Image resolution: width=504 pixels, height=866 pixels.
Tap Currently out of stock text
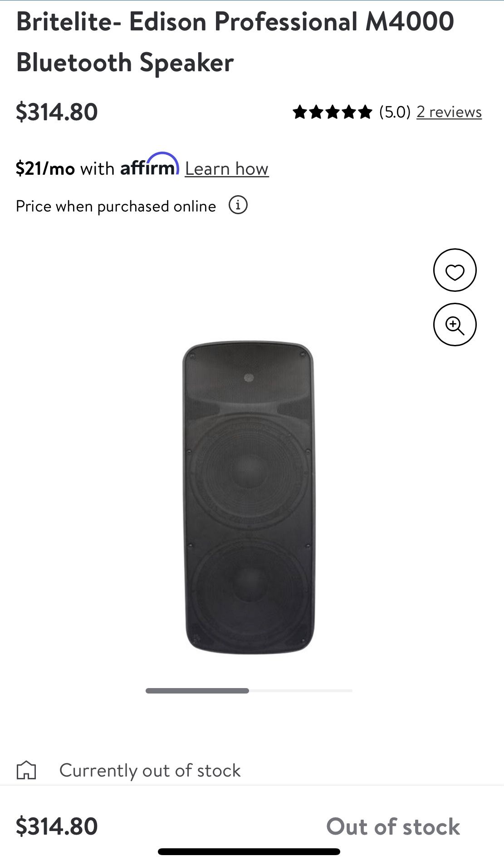coord(150,770)
